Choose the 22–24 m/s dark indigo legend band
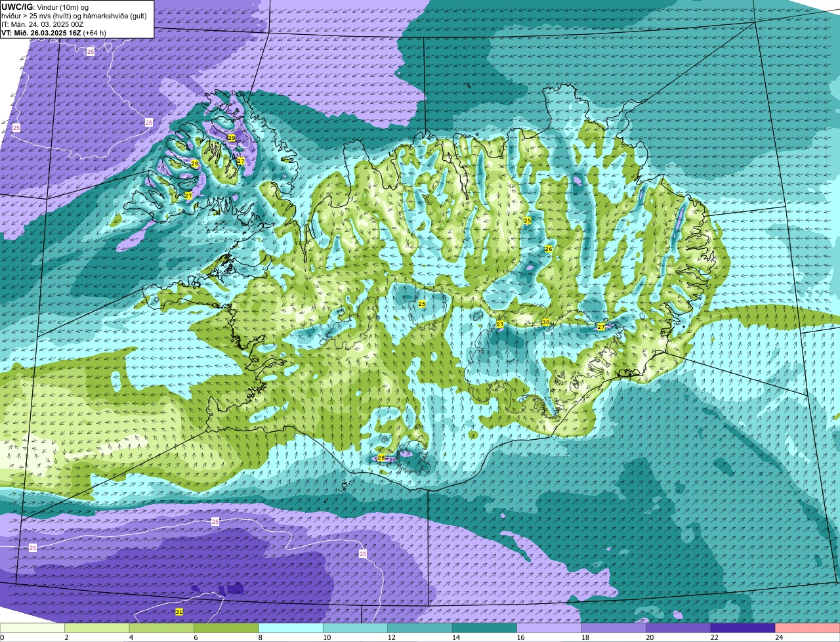The height and width of the screenshot is (642, 840). [743, 628]
